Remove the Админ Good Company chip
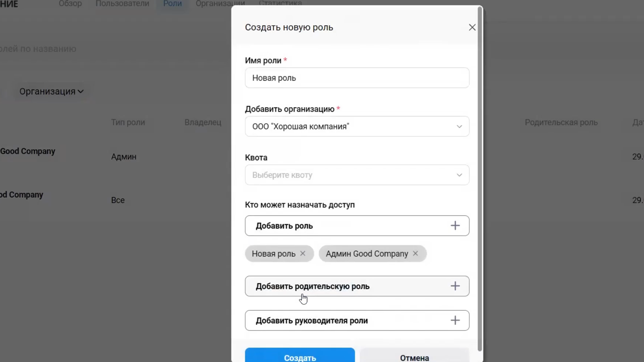 (415, 254)
